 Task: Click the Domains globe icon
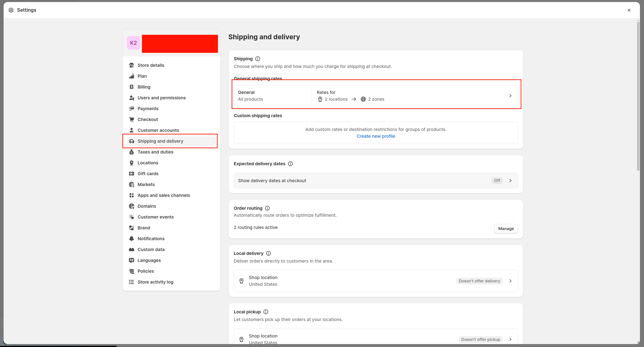tap(132, 206)
